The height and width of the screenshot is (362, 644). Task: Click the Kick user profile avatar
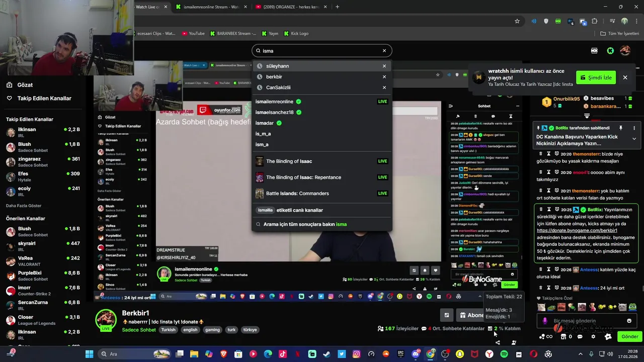point(625,51)
